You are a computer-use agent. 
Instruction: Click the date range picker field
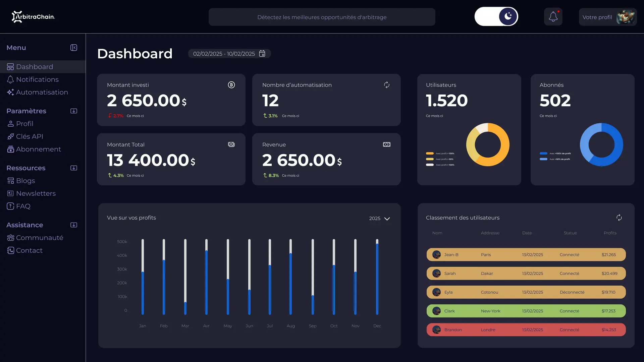[x=229, y=54]
